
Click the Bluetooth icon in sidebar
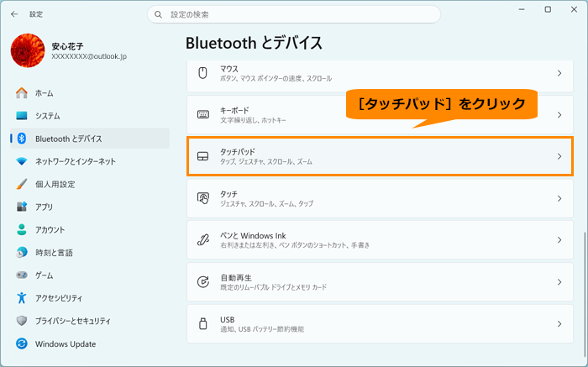[22, 139]
